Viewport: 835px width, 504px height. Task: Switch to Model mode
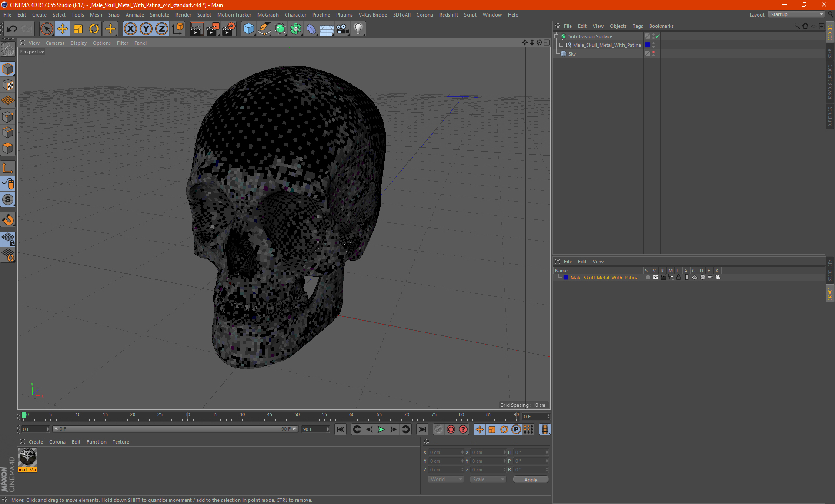8,70
